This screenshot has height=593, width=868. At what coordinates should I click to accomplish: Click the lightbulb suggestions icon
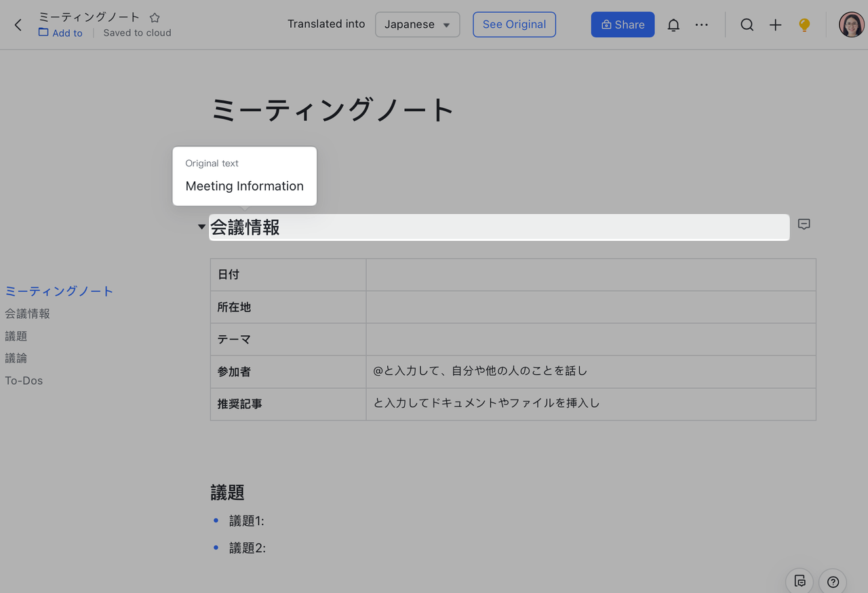coord(804,24)
